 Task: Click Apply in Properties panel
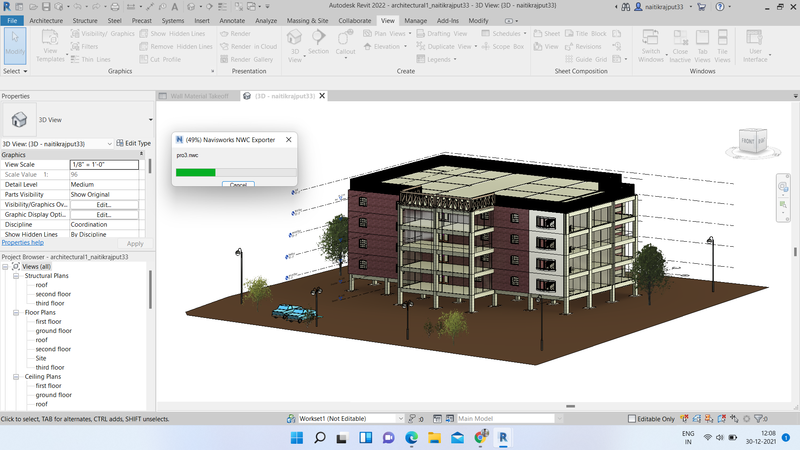pyautogui.click(x=135, y=244)
